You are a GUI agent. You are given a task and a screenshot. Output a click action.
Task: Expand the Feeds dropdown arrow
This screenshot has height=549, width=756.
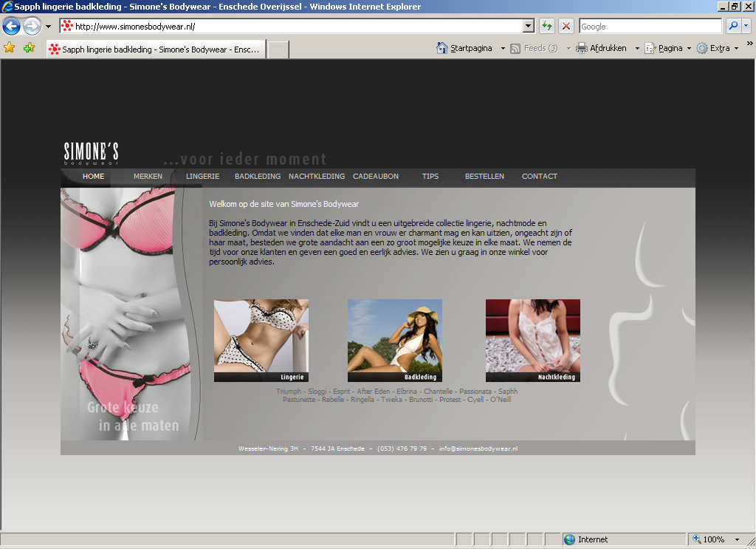point(568,48)
